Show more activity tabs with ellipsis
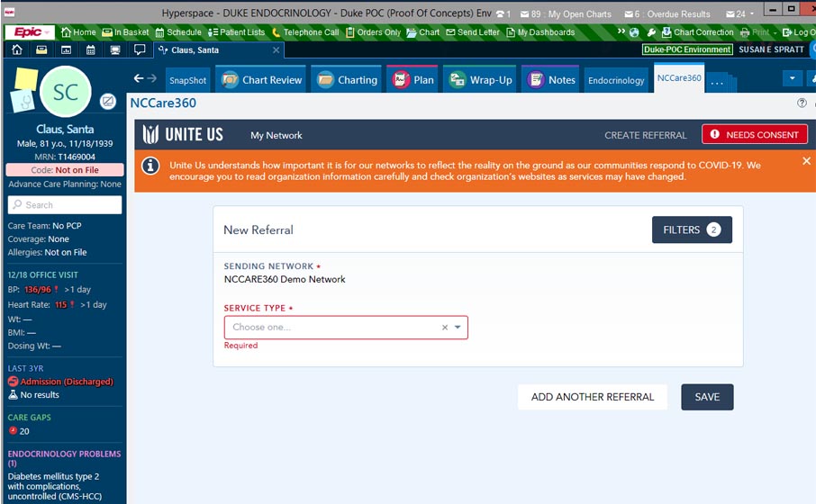816x504 pixels. 717,82
